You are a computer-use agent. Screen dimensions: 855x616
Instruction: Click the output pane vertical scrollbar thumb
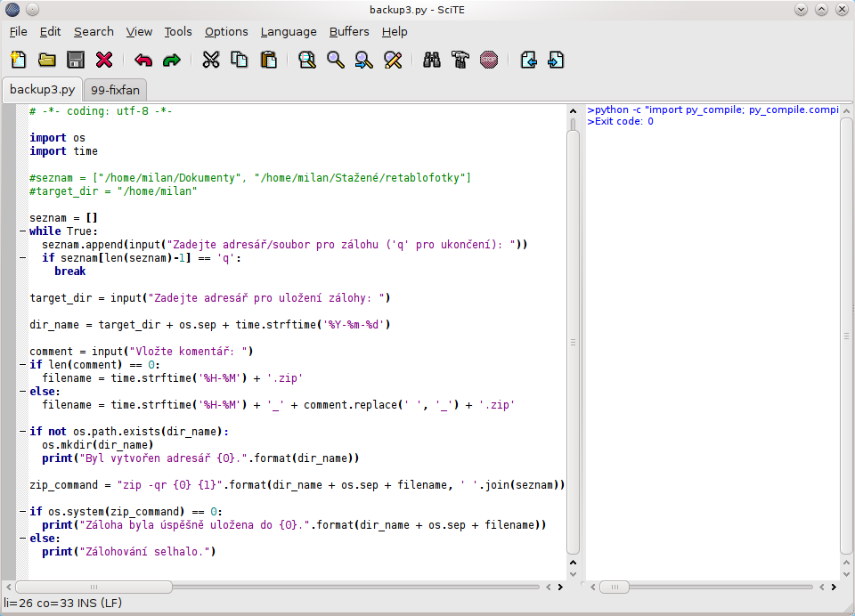click(846, 336)
